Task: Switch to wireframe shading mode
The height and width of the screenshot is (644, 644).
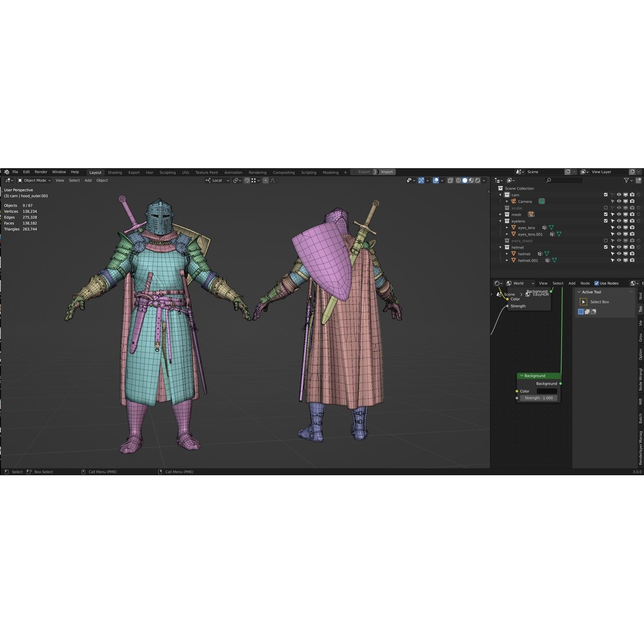Action: coord(459,180)
